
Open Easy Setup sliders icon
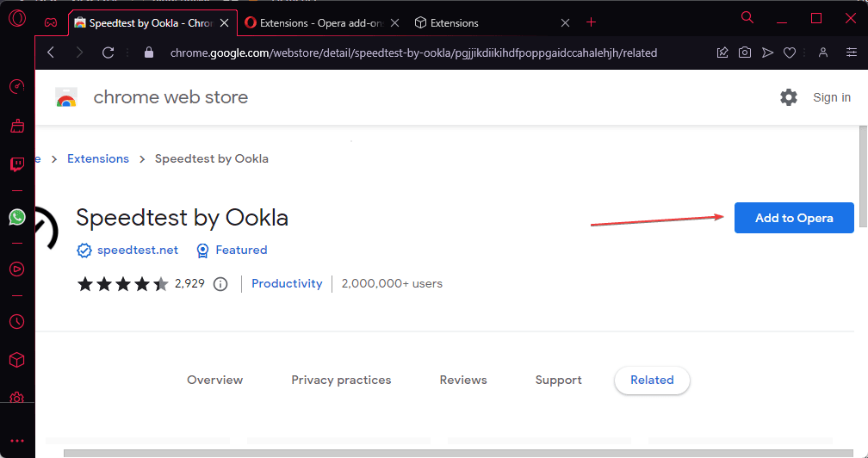852,53
